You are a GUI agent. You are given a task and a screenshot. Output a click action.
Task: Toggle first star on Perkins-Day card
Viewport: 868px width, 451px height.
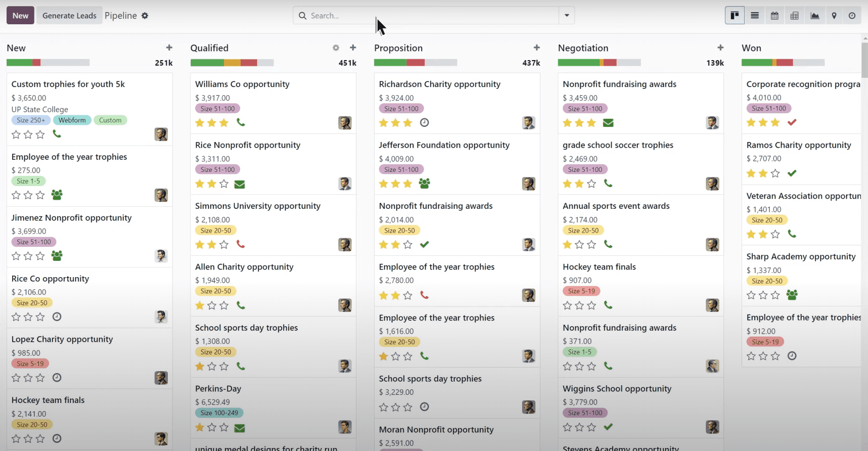pyautogui.click(x=200, y=427)
